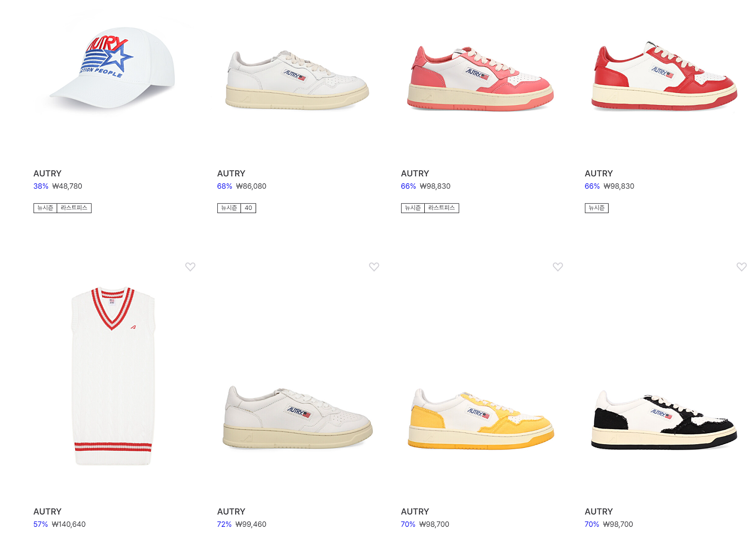Click the ₩140,640 vest price
756x541 pixels.
pos(69,524)
